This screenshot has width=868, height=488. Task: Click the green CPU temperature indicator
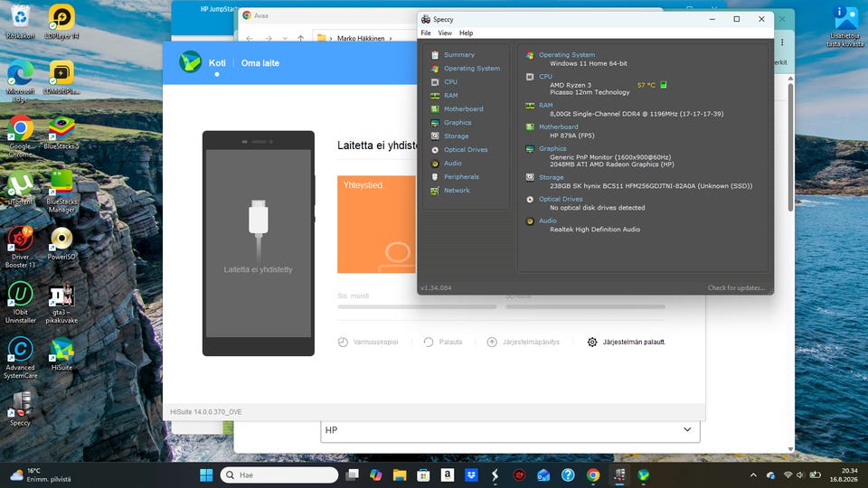tap(663, 85)
